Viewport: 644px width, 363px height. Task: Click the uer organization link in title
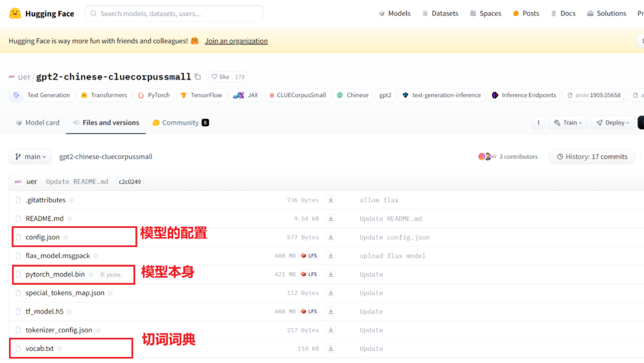point(24,77)
